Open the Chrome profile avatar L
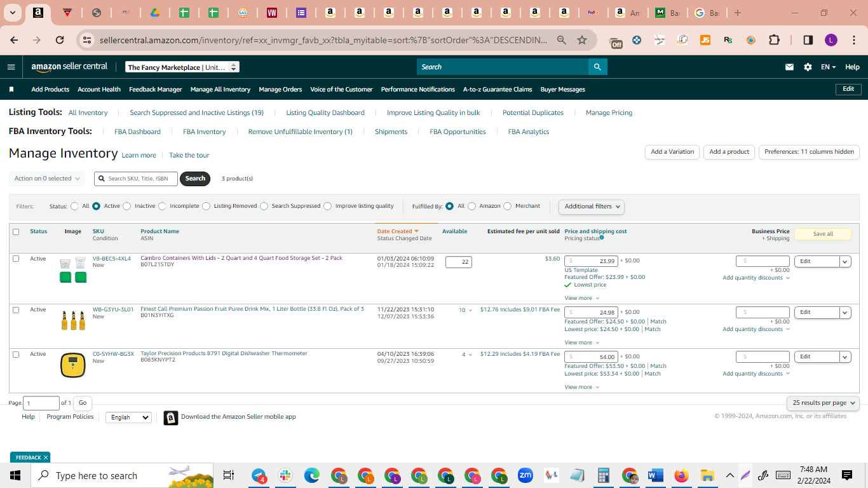The height and width of the screenshot is (488, 868). pos(831,40)
